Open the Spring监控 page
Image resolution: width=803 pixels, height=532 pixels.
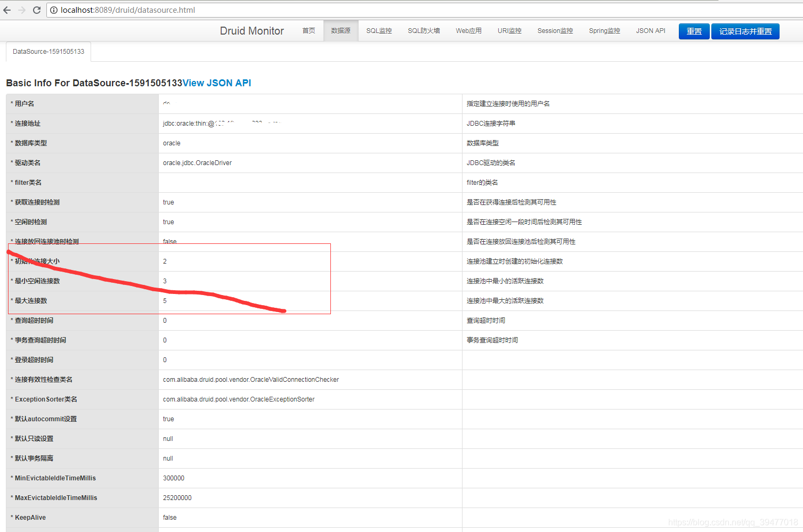click(x=605, y=31)
